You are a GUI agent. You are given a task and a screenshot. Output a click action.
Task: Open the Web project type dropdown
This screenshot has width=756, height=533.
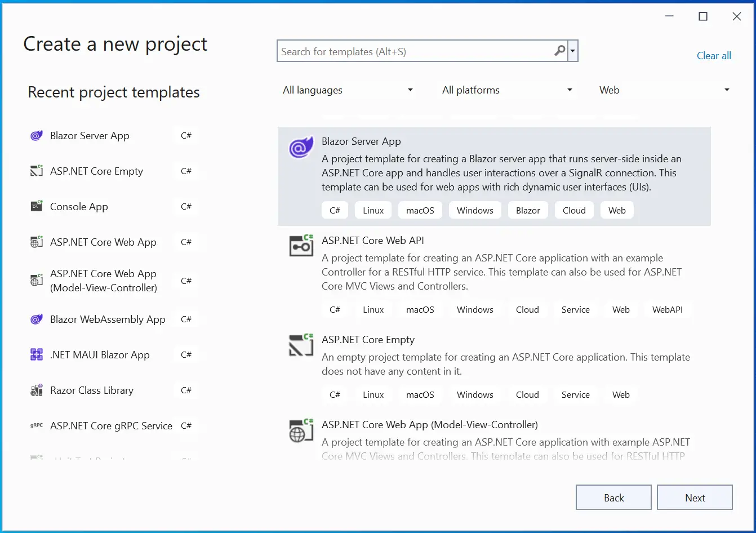tap(665, 90)
